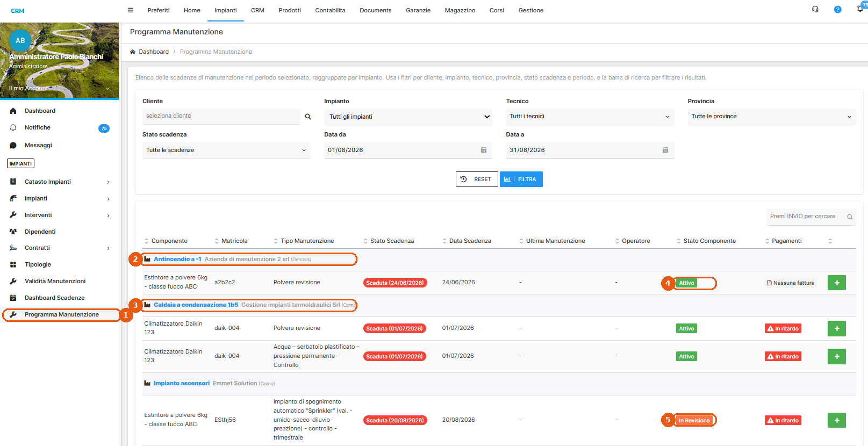Open notifications bell in top bar

(x=860, y=9)
